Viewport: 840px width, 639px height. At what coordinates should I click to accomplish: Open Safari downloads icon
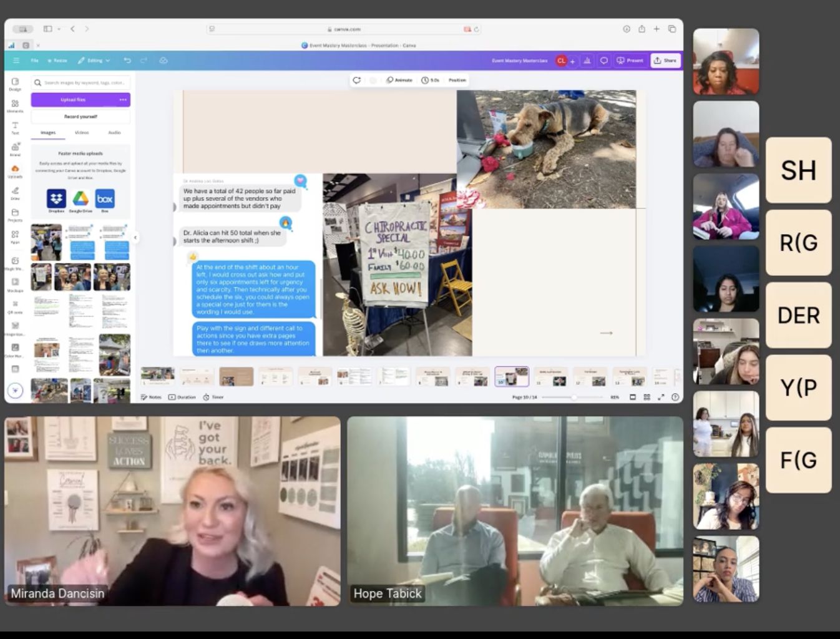coord(627,29)
